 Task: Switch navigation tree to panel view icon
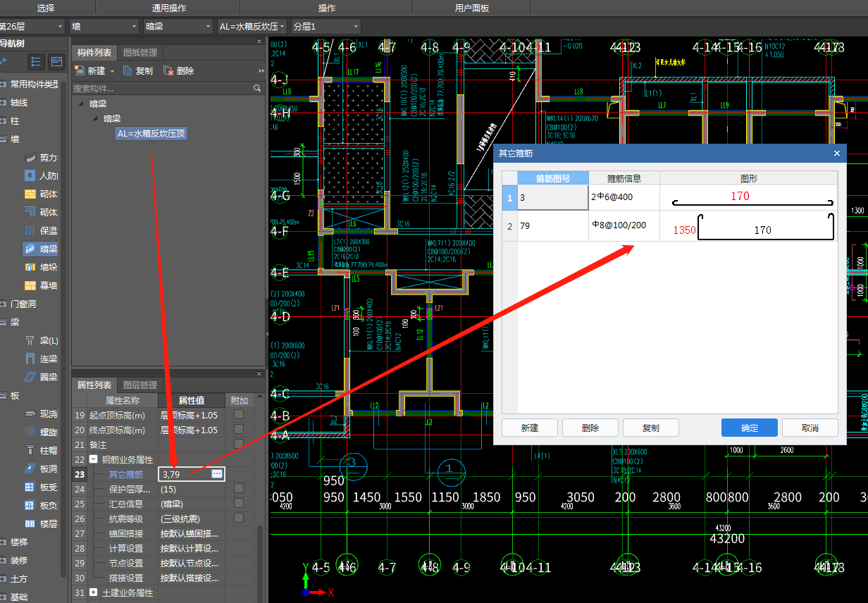57,62
